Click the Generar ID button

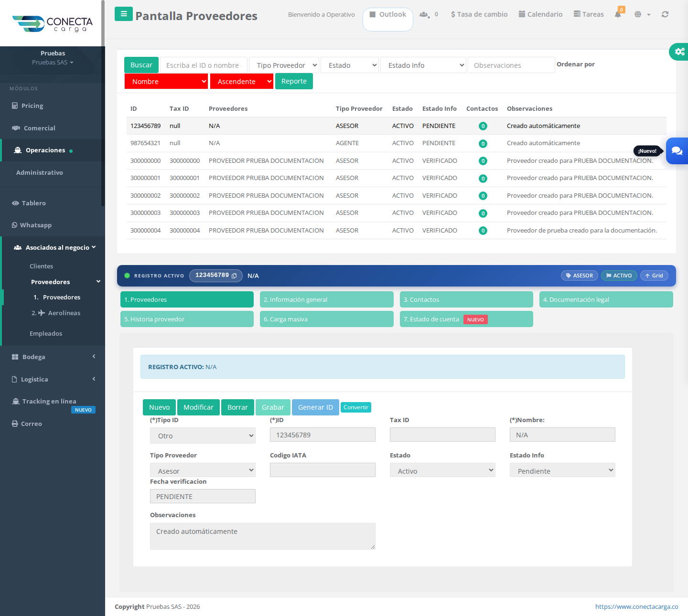(x=315, y=407)
